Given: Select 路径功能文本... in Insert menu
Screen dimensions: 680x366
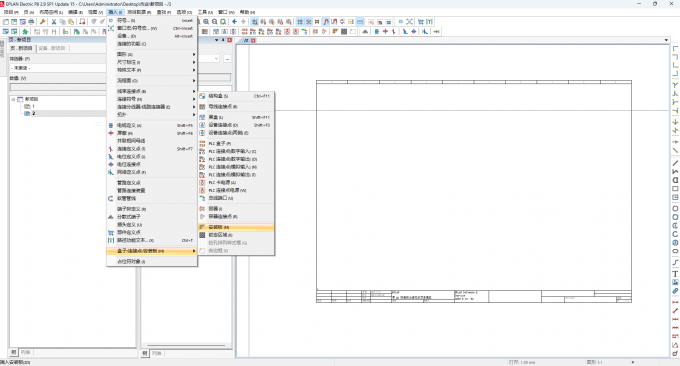Looking at the screenshot, I should point(152,240).
